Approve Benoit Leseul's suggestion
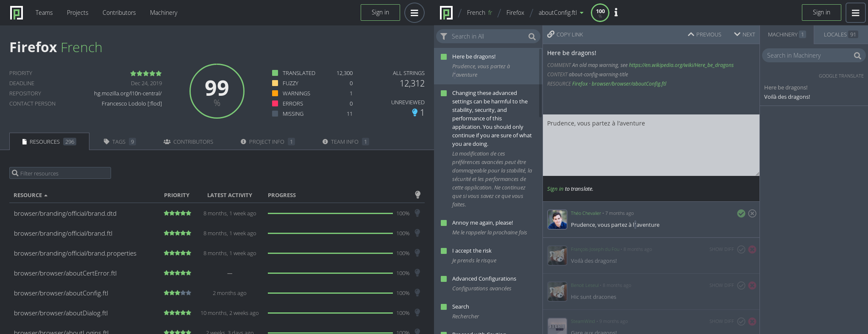The image size is (868, 334). point(741,286)
